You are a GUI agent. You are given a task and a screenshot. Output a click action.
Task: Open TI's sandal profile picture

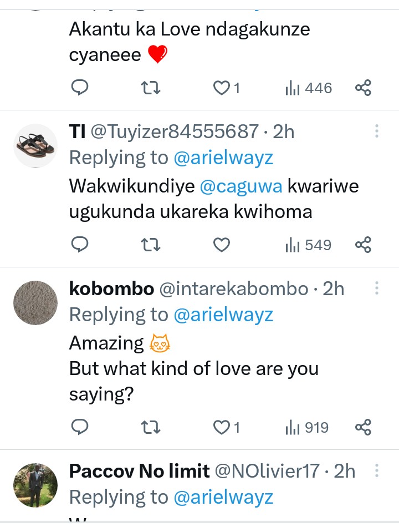tap(35, 146)
